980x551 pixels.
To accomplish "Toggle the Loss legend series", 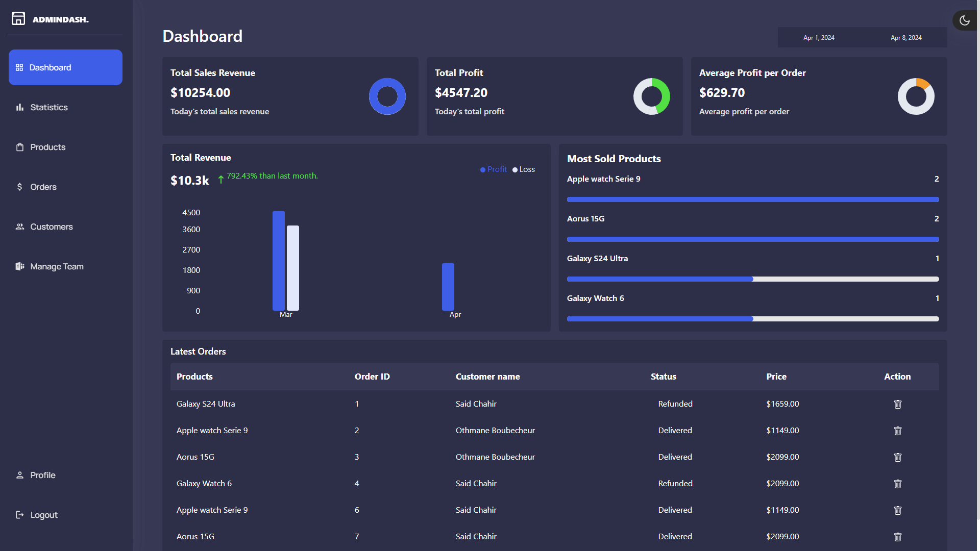I will coord(524,169).
